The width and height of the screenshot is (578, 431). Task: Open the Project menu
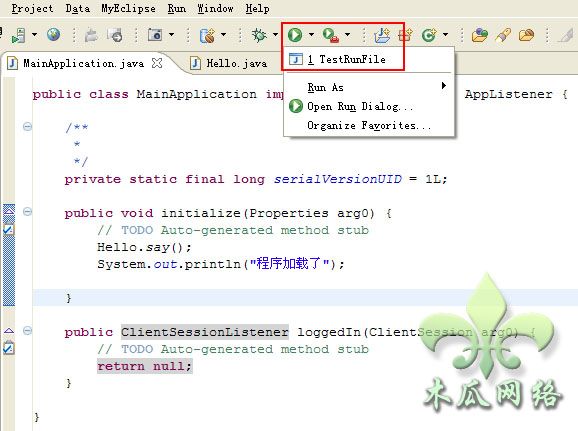click(32, 8)
